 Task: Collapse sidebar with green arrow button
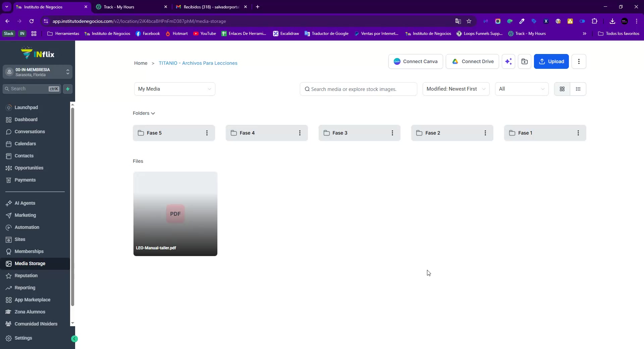pos(74,339)
